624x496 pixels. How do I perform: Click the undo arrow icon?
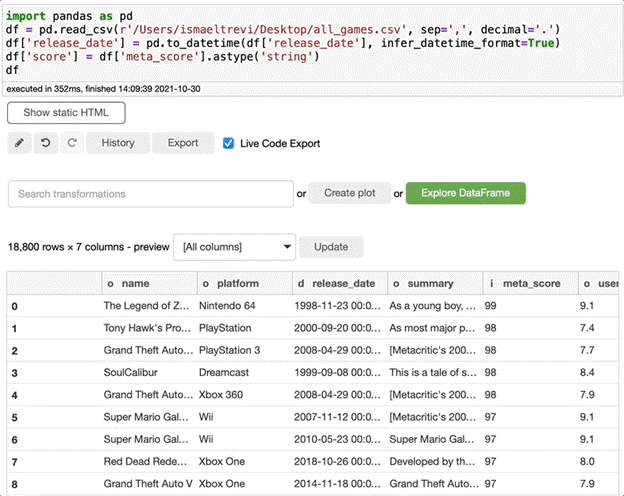[x=46, y=143]
